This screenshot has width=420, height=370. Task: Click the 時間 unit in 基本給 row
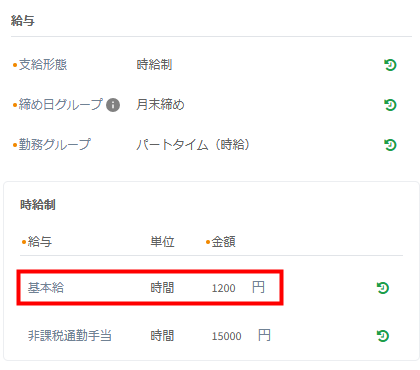coord(162,288)
